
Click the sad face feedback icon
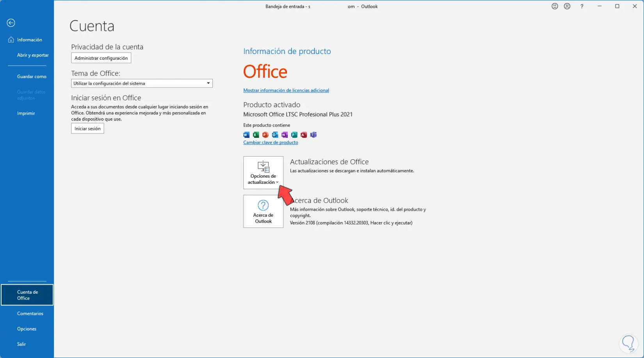point(567,6)
